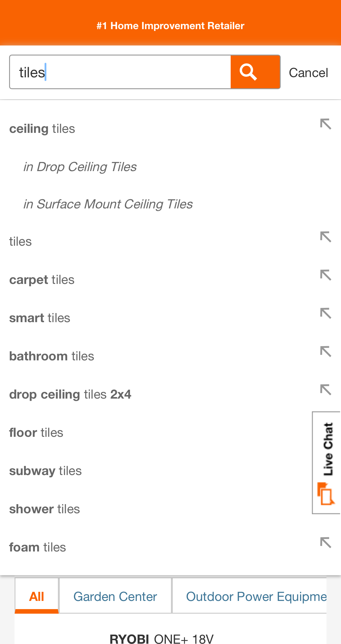Switch to the Garden Center tab
This screenshot has height=644, width=341.
(115, 595)
